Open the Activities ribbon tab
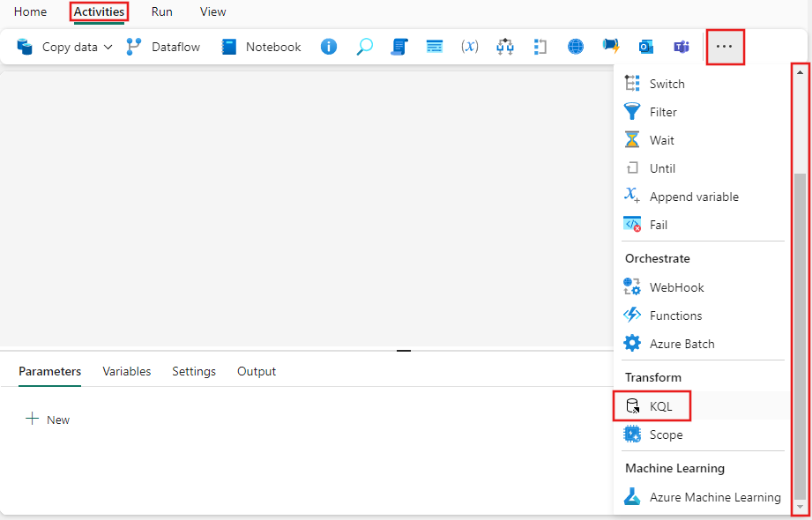 (x=98, y=11)
